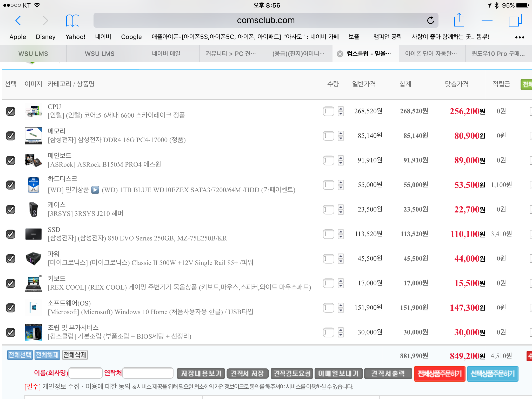This screenshot has height=399, width=532.
Task: Click the 견적서 저장 button
Action: click(x=247, y=374)
